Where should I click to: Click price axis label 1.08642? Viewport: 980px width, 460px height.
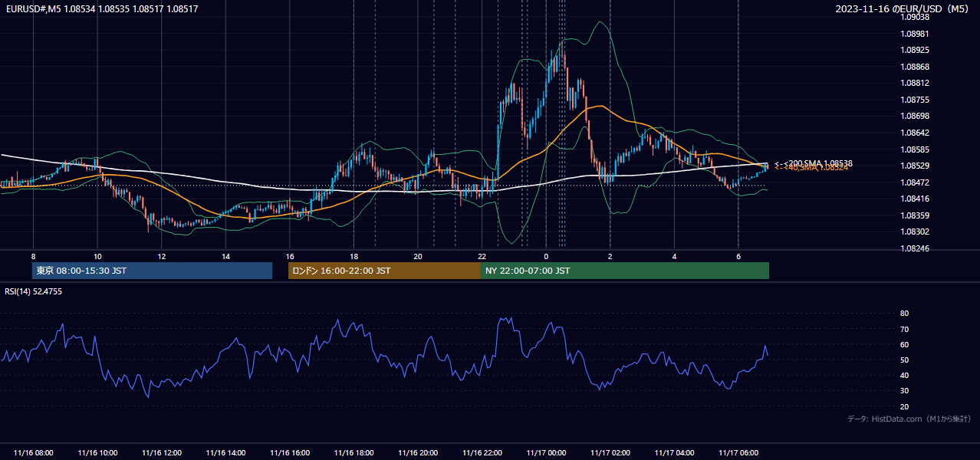[x=915, y=133]
